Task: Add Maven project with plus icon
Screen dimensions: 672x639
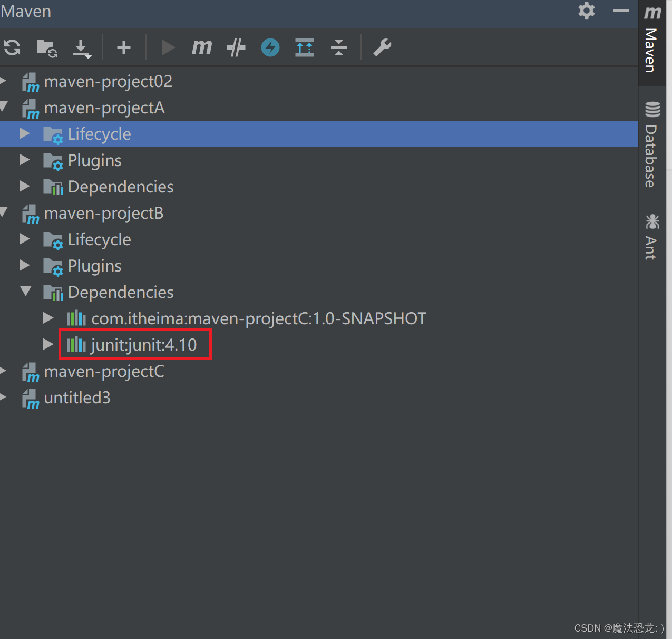Action: tap(124, 47)
